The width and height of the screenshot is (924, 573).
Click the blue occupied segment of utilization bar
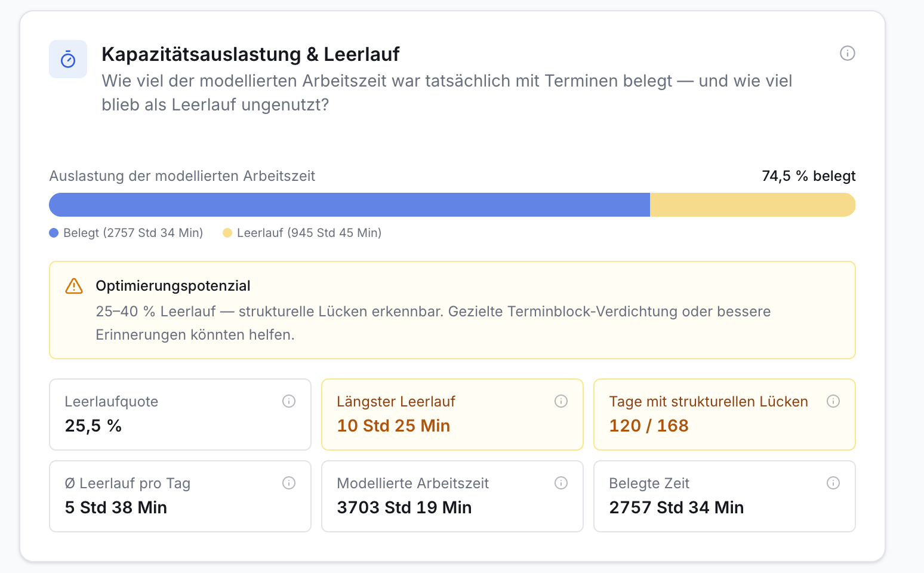(x=349, y=205)
